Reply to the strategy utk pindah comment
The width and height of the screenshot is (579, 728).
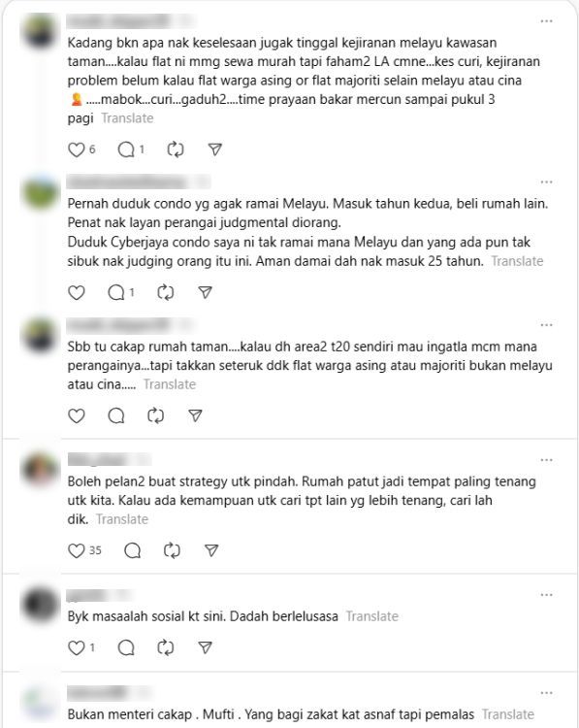133,550
